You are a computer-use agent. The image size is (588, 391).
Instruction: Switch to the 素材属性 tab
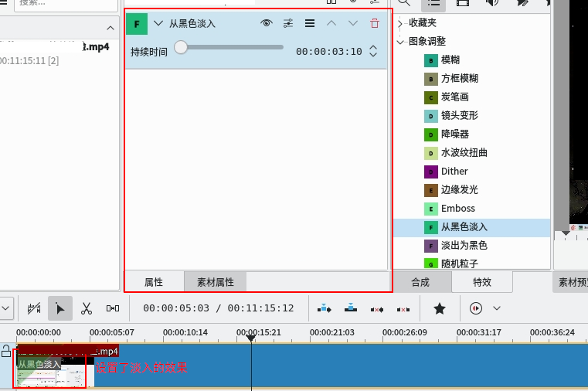point(216,282)
